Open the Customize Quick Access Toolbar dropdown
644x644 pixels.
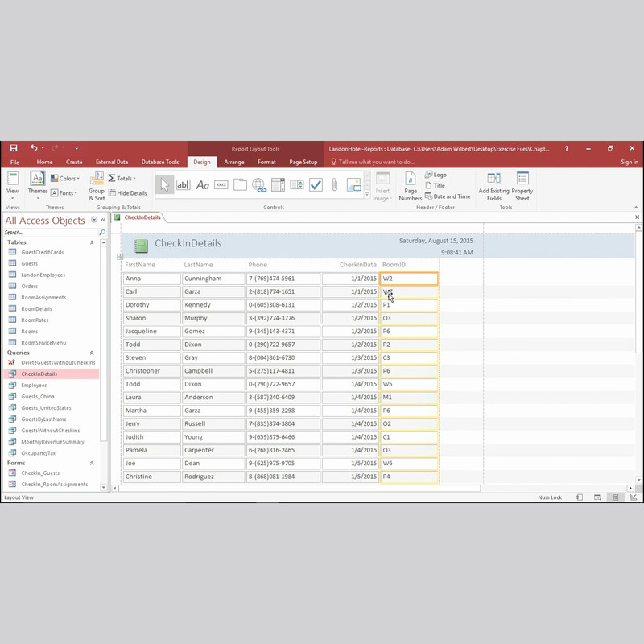76,148
